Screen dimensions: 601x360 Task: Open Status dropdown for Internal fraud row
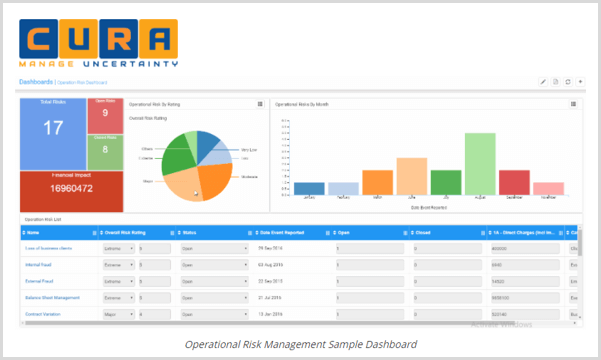[x=215, y=265]
